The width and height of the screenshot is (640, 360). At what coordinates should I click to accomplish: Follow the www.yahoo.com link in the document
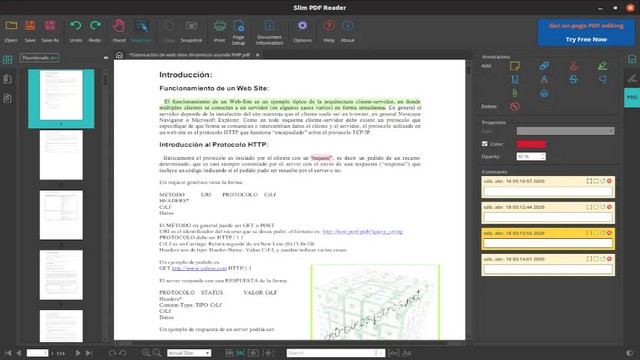[x=199, y=268]
